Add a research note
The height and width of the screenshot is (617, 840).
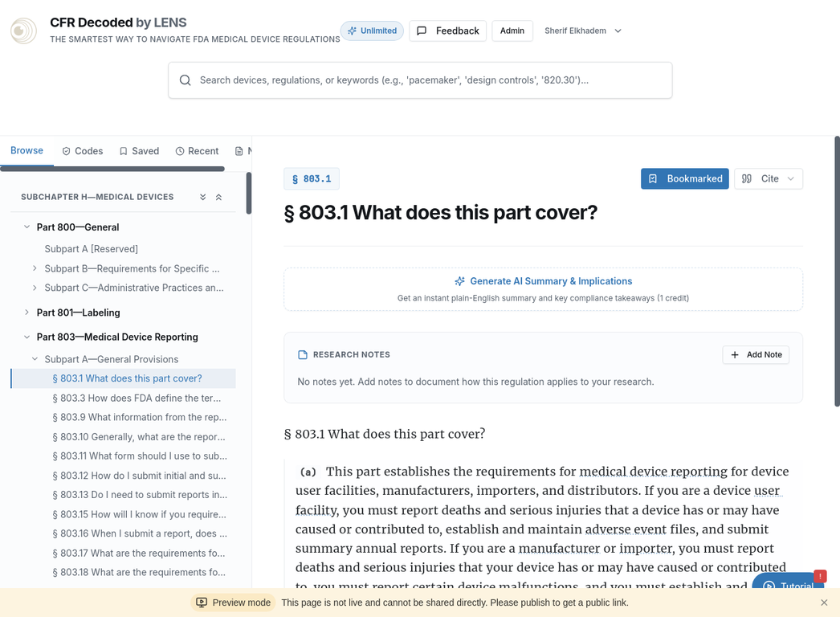click(756, 354)
